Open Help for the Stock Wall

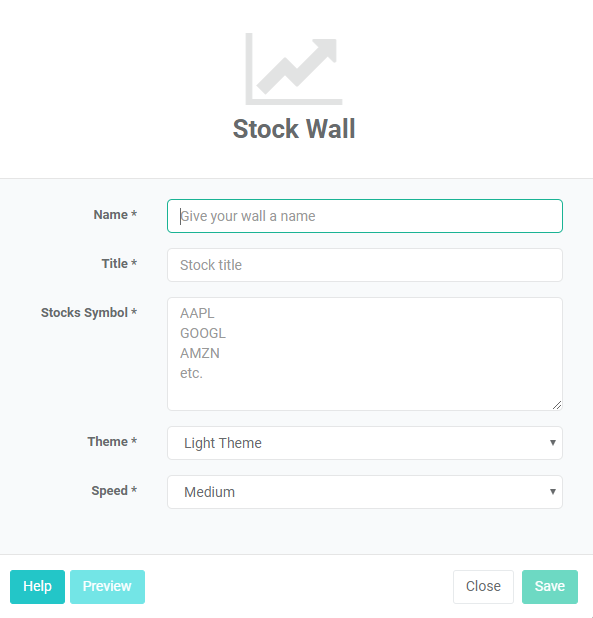coord(37,586)
